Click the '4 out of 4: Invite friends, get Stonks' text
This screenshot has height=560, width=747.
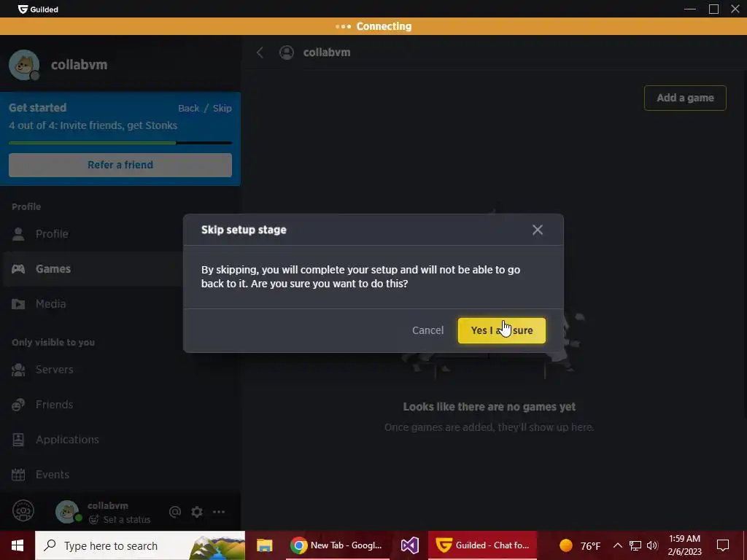pos(93,125)
